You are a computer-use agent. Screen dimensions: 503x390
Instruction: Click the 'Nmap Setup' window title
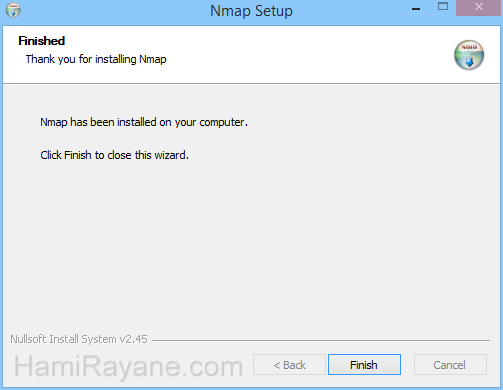tap(251, 11)
